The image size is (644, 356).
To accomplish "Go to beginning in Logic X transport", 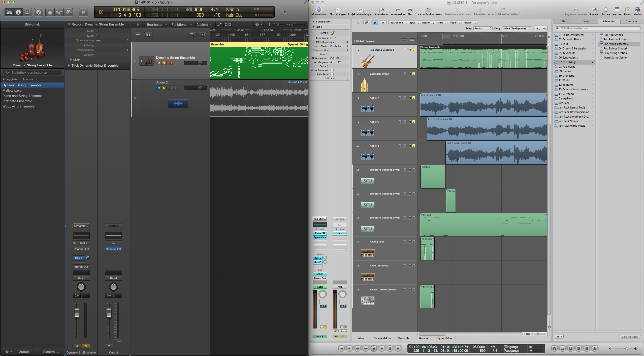I will [x=84, y=12].
